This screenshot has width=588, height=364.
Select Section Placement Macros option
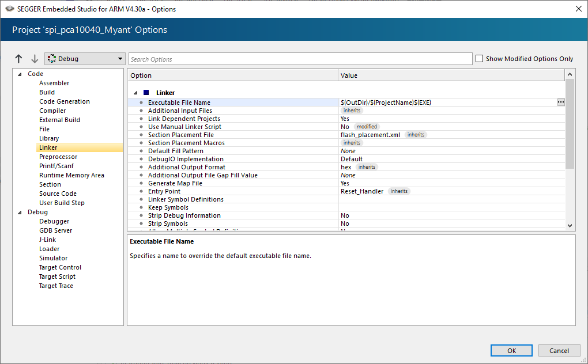click(186, 143)
